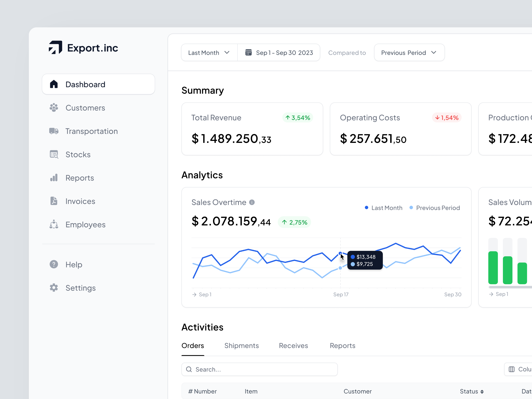Viewport: 532px width, 399px height.
Task: Click the Sales Overtime info tooltip icon
Action: tap(252, 202)
